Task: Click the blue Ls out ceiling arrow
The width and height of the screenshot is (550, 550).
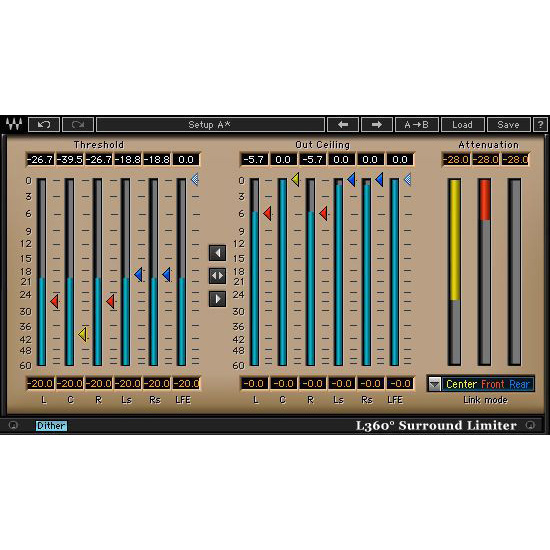Action: coord(351,179)
